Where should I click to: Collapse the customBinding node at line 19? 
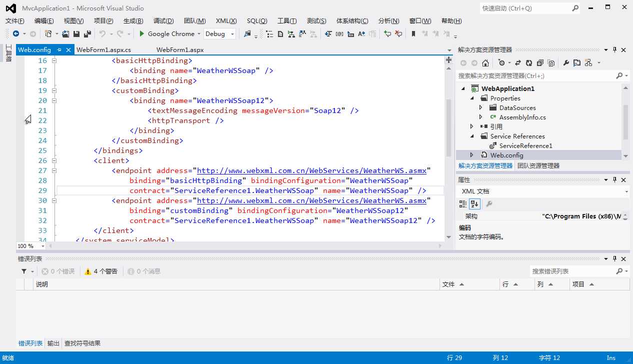[x=54, y=90]
